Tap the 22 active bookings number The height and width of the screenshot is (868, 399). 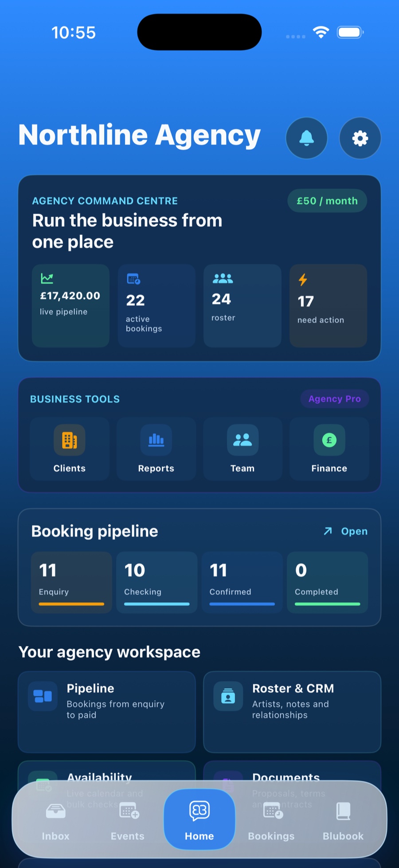pos(136,300)
